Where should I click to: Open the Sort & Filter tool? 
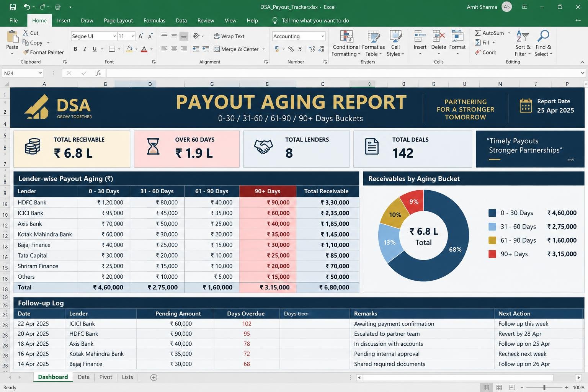(x=523, y=43)
